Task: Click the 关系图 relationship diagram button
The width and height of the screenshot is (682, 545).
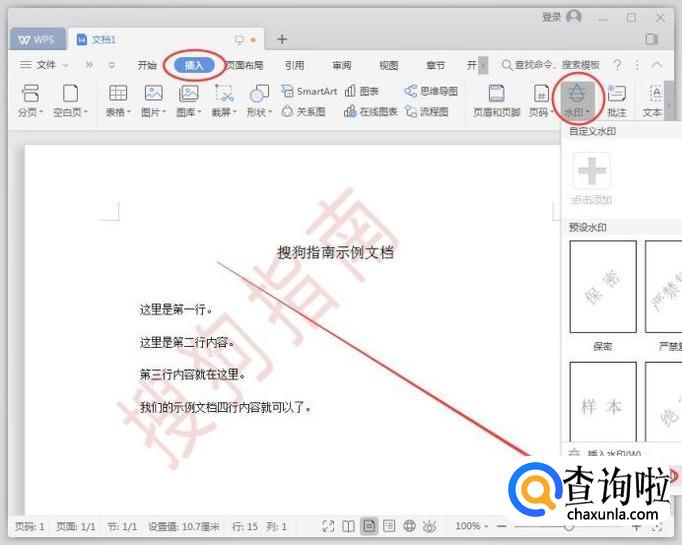Action: pos(304,112)
